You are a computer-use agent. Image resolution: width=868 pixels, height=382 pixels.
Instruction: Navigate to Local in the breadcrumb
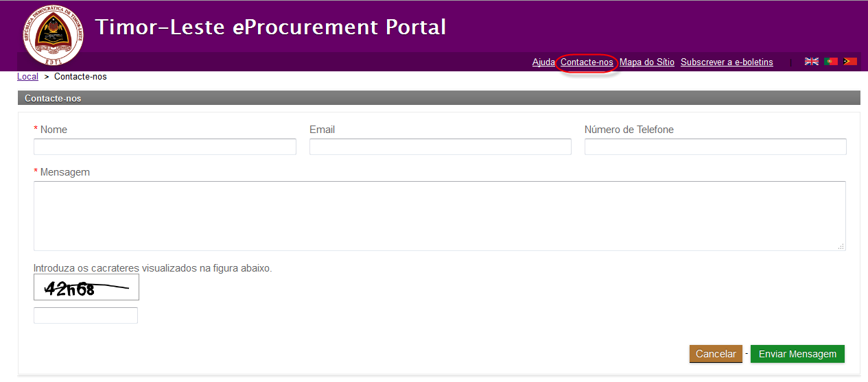[27, 77]
